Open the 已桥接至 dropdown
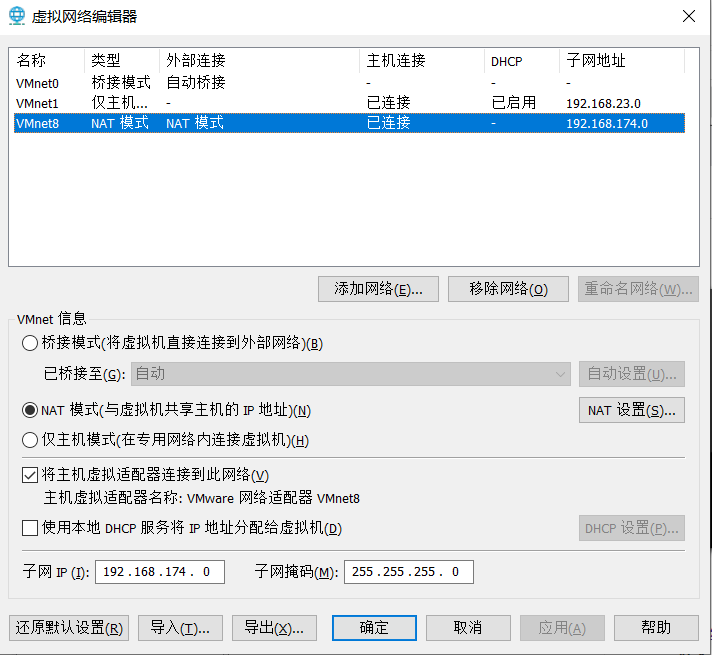 (351, 374)
